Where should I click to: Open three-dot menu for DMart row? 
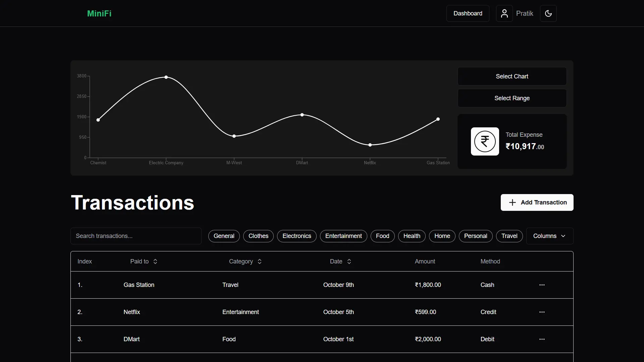click(542, 339)
